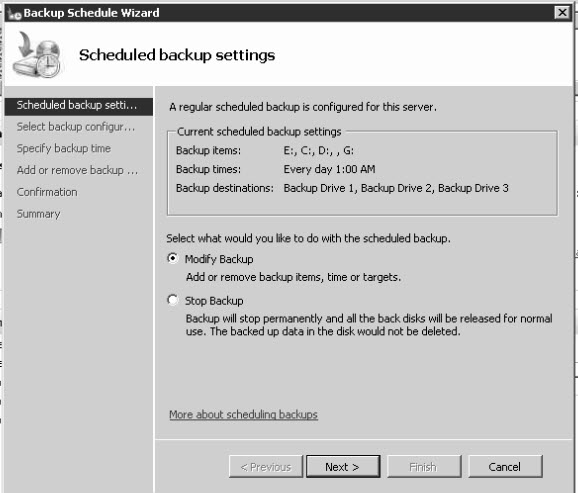Click the Cancel button

505,466
